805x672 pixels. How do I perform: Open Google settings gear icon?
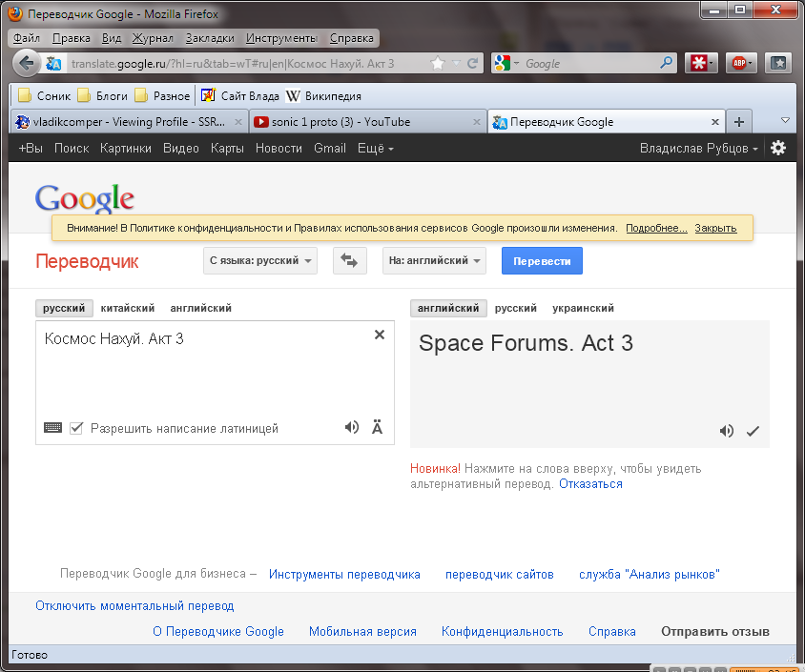click(778, 149)
